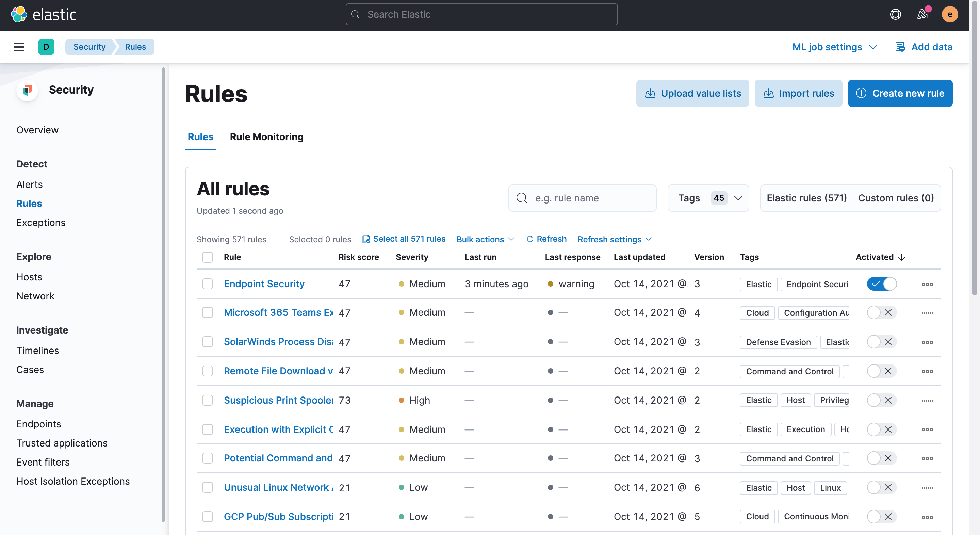Click the Create new rule button

tap(900, 93)
